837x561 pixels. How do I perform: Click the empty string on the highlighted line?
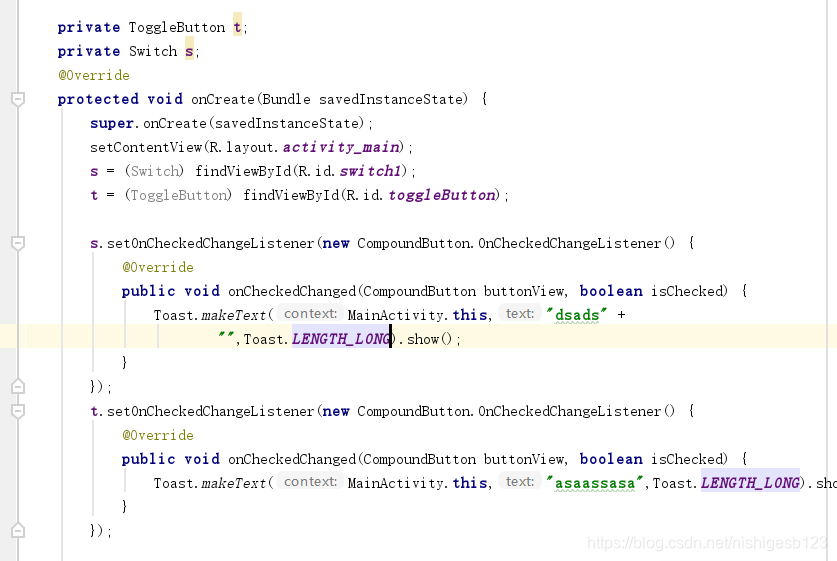[x=226, y=336]
